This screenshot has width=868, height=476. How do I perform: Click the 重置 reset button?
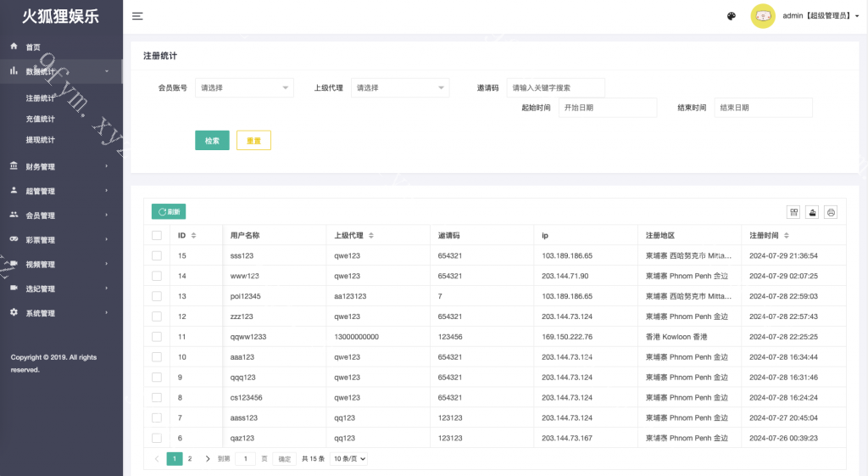(x=253, y=141)
